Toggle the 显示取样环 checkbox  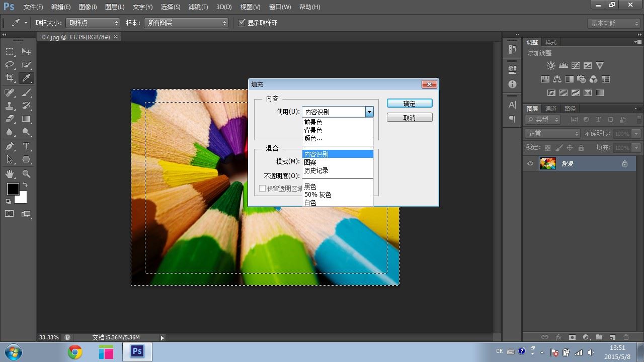coord(242,23)
